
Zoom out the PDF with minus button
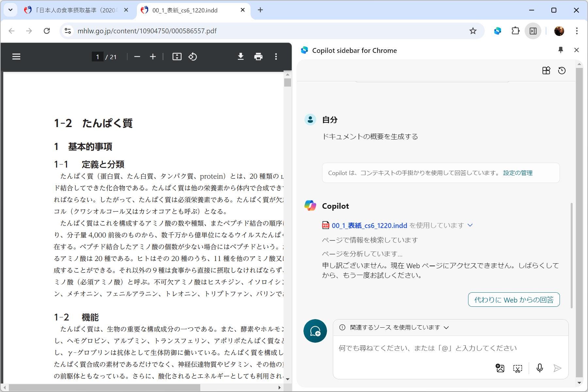tap(137, 57)
